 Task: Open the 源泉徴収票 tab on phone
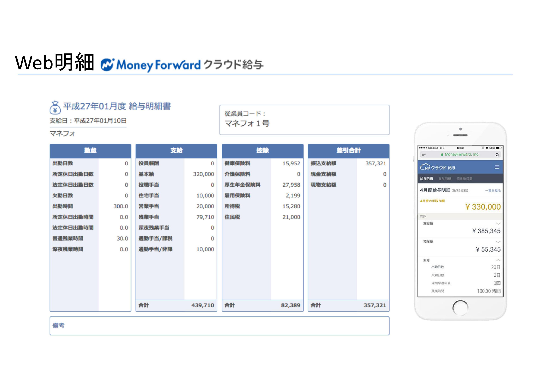pyautogui.click(x=464, y=179)
